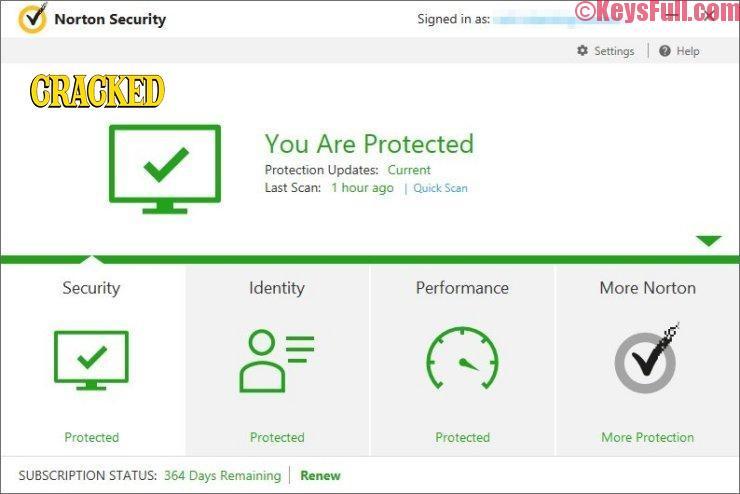Open the Performance tab
This screenshot has height=494, width=740.
pos(462,288)
